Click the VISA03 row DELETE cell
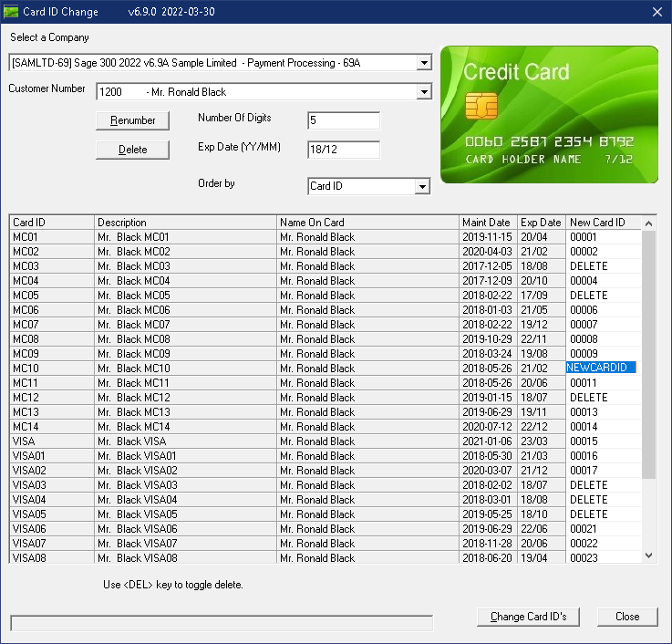 [604, 485]
